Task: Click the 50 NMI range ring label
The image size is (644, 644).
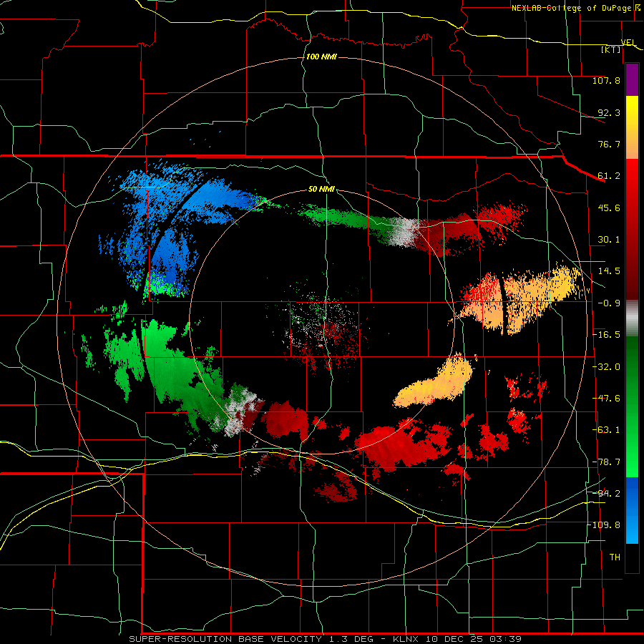Action: pyautogui.click(x=321, y=190)
